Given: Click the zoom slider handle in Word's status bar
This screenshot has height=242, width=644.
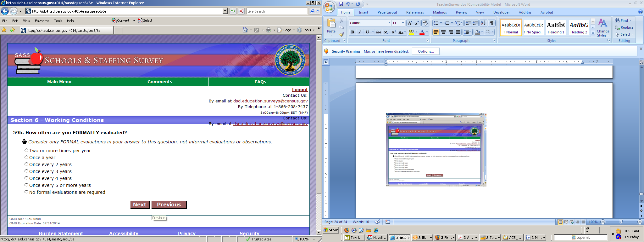Looking at the screenshot, I should click(621, 222).
